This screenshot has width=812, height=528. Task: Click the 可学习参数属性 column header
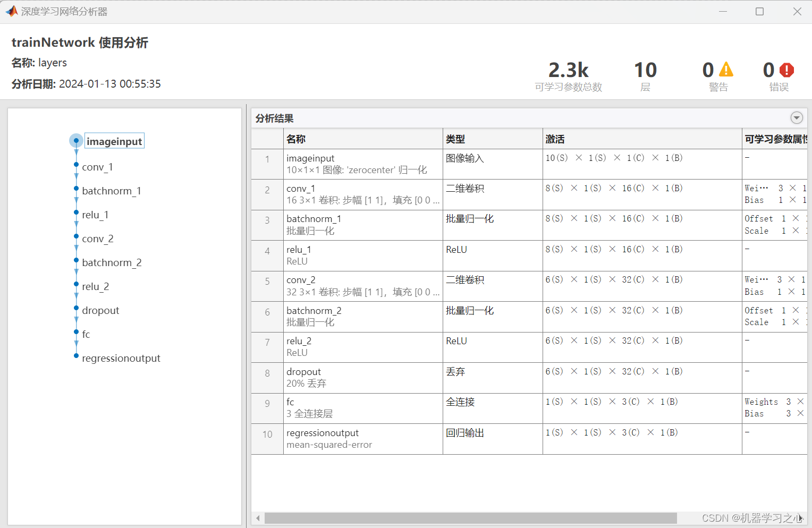tap(775, 139)
